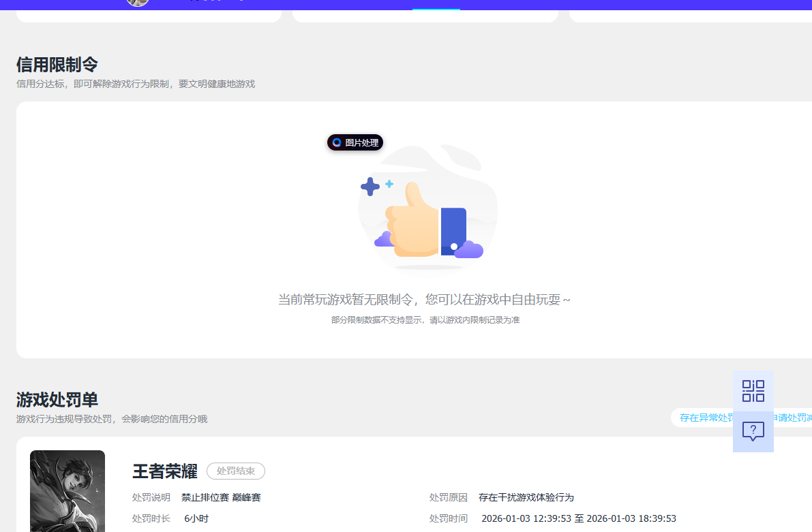The width and height of the screenshot is (812, 532).
Task: Click the 王者荣耀 game title
Action: click(165, 471)
